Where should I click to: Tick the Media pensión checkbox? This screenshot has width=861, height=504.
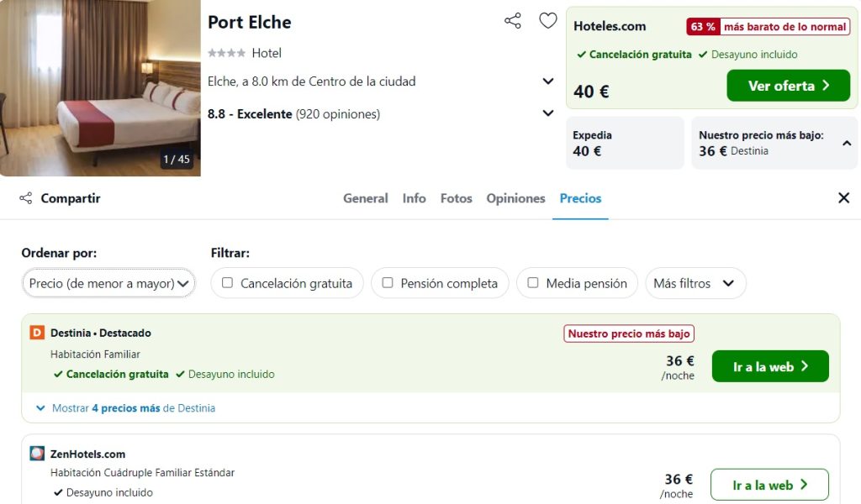[x=532, y=282]
